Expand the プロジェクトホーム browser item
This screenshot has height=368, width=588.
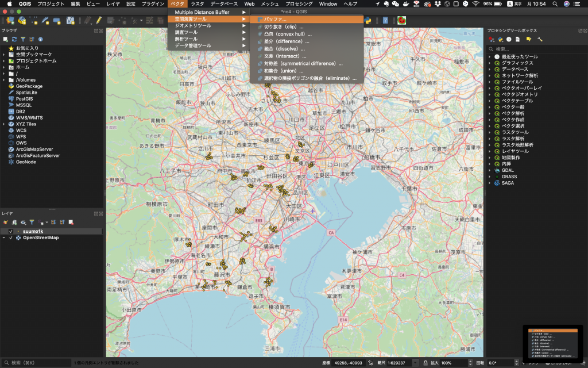pos(4,61)
